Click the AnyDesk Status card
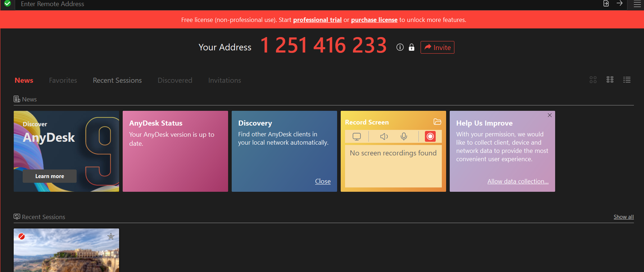 (175, 151)
